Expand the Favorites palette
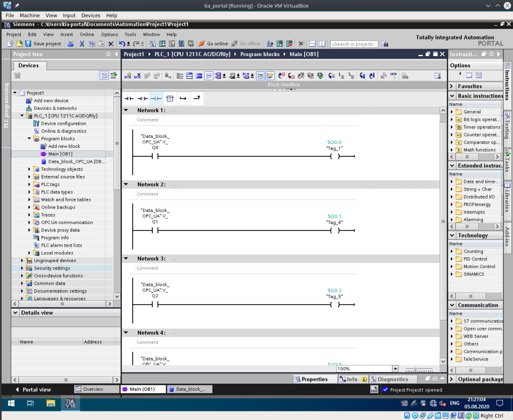This screenshot has width=513, height=420. click(452, 86)
